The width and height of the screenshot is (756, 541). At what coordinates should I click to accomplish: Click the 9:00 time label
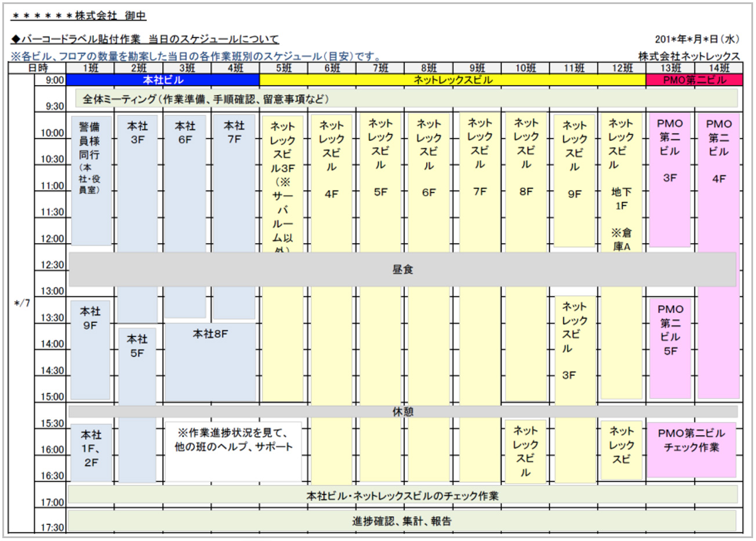click(55, 80)
